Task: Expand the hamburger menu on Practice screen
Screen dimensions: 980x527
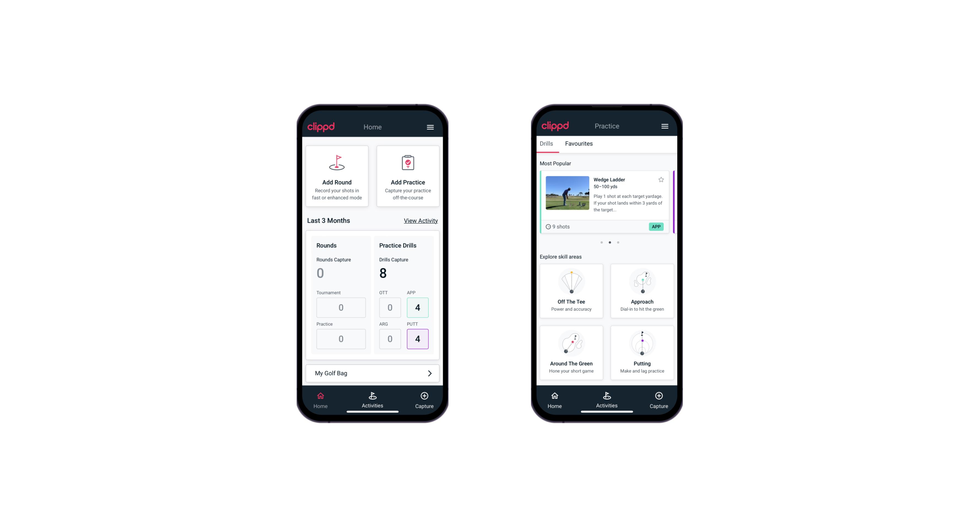Action: click(665, 126)
